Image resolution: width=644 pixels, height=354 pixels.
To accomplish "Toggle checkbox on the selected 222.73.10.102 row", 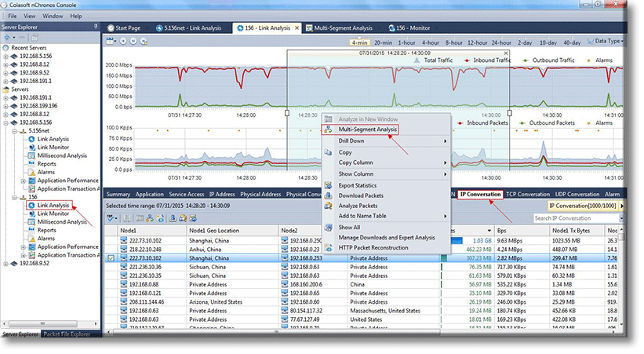I will coord(111,258).
